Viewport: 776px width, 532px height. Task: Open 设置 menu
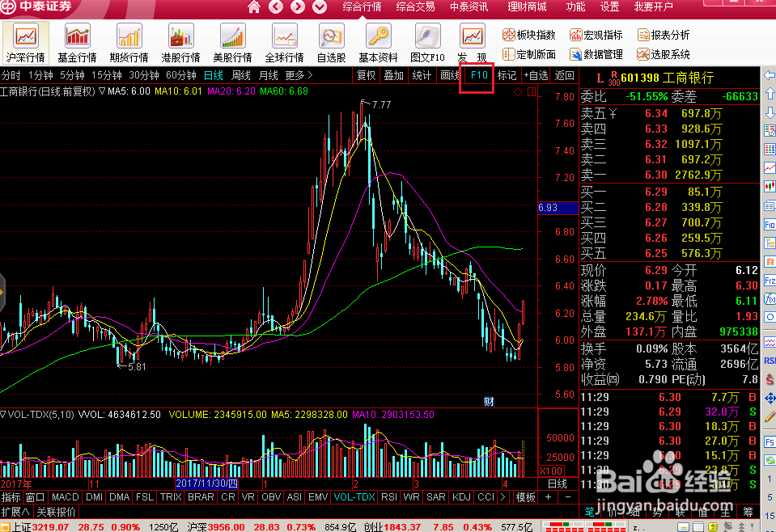pos(610,7)
